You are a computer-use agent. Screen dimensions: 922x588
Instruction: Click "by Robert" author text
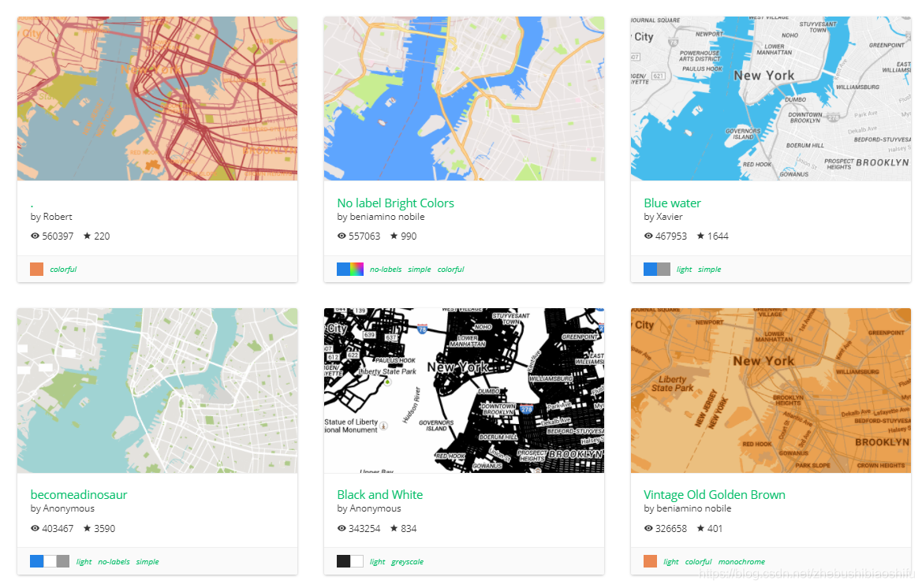click(51, 217)
